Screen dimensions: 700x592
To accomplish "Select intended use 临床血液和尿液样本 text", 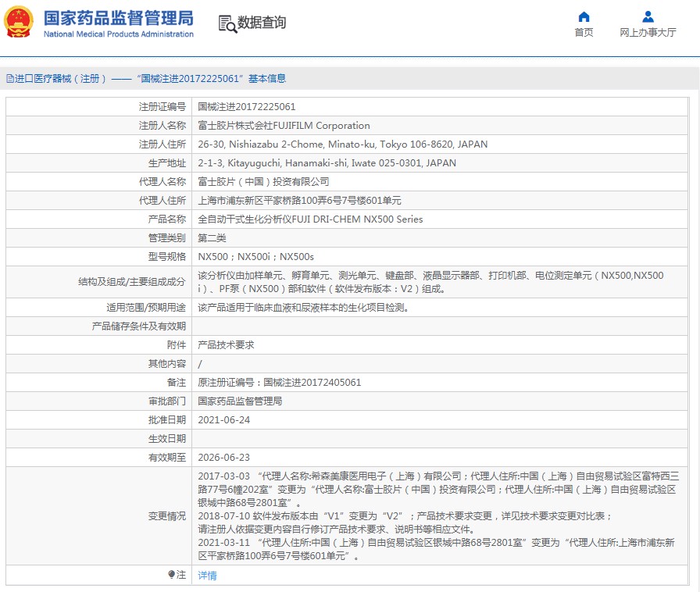I will click(x=304, y=308).
